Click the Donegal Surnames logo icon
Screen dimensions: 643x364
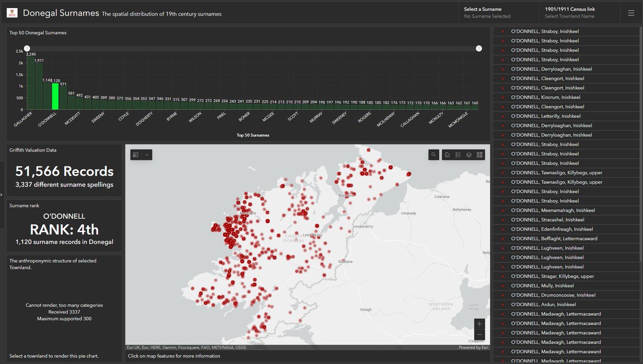[x=12, y=13]
